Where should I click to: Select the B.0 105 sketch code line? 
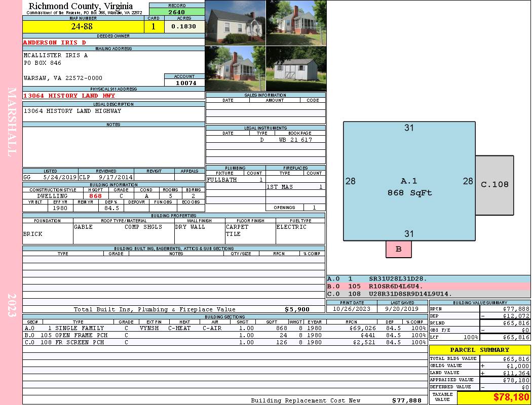(428, 287)
